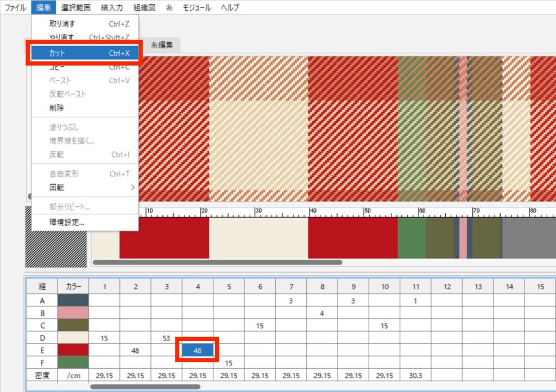Open the モジュール menu

coord(197,8)
